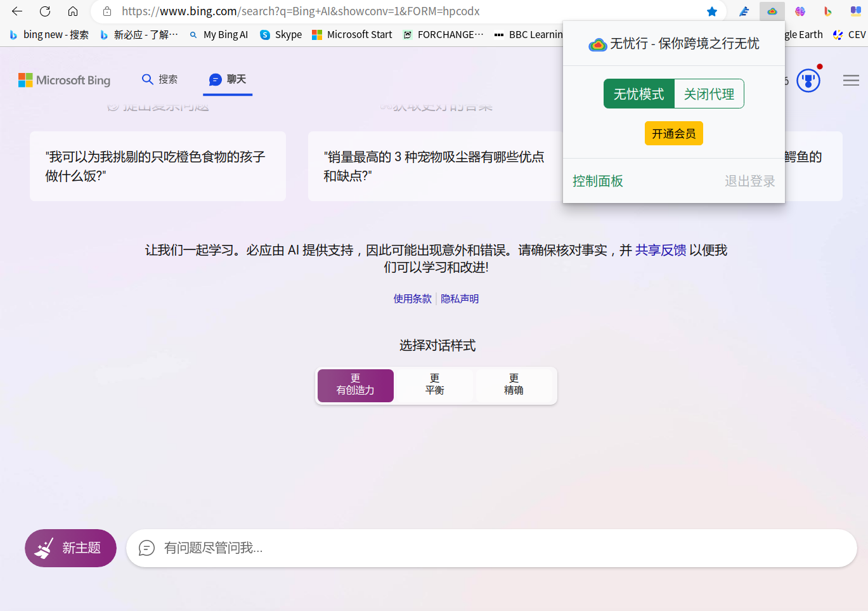The image size is (868, 611).
Task: Switch proxy to 关闭代理
Action: point(709,93)
